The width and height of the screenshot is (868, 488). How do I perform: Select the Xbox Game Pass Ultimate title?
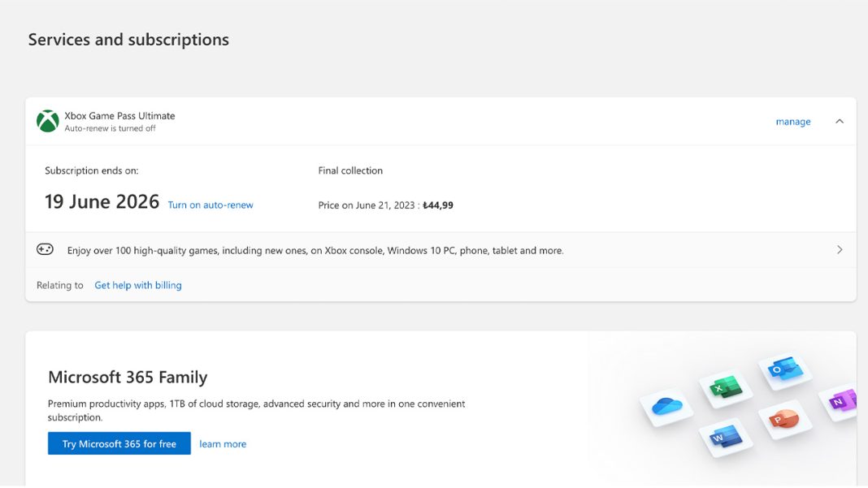[119, 116]
